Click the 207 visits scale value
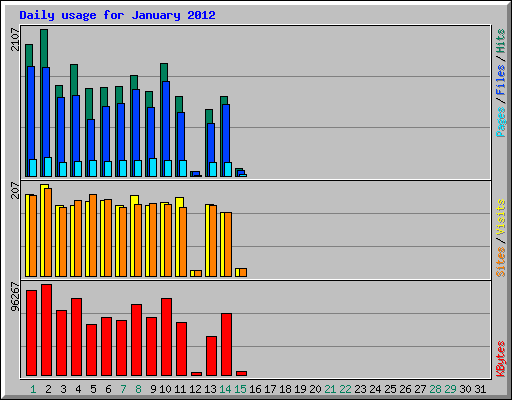512x400 pixels. 15,190
